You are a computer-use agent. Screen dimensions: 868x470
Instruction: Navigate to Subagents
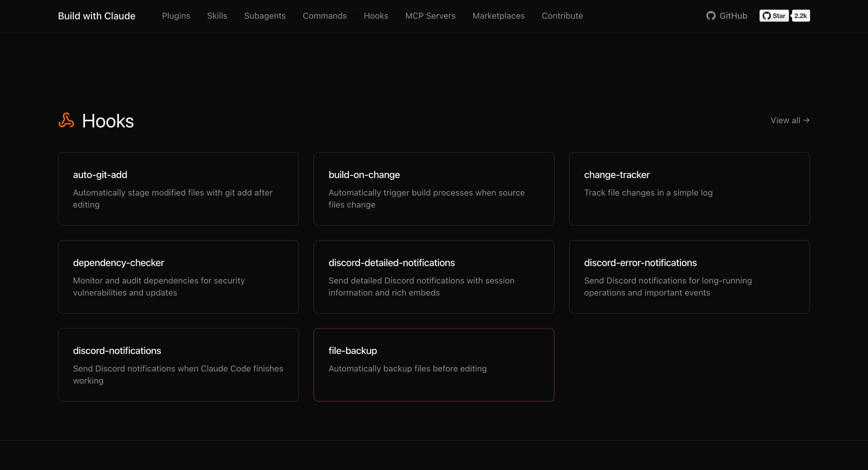click(x=264, y=16)
